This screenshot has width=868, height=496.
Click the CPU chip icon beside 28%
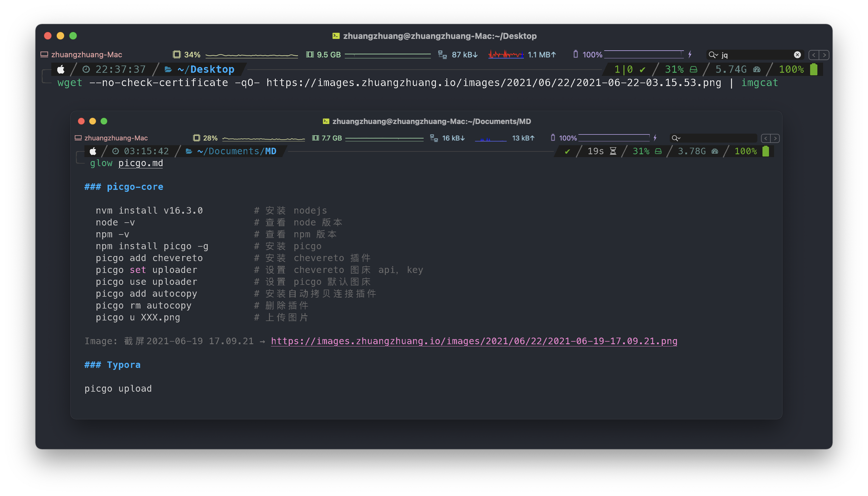(x=196, y=138)
